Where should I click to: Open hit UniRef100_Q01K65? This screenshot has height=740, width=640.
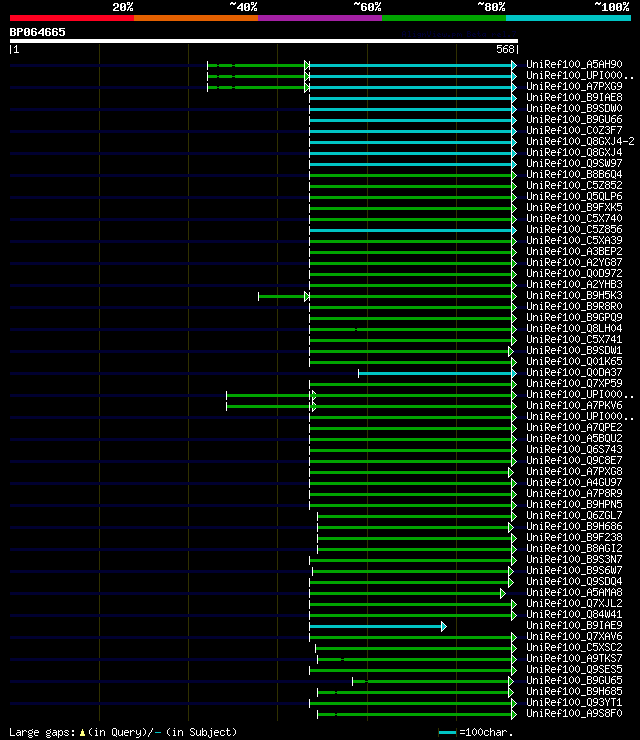pyautogui.click(x=574, y=362)
